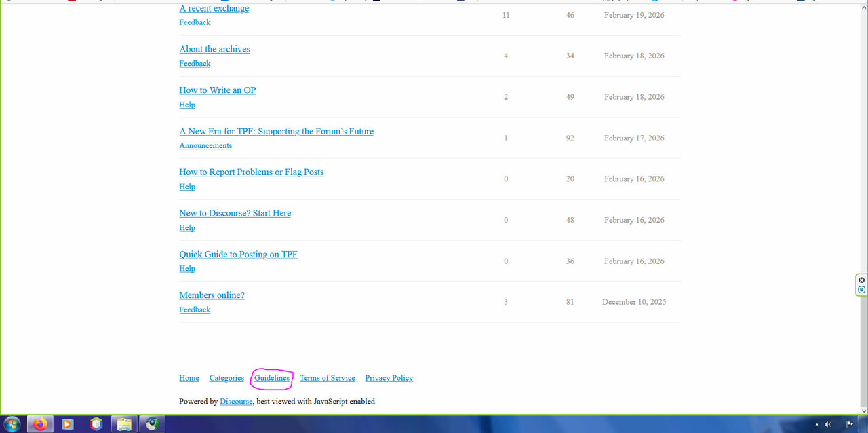Click the date 'February 17, 2026'
Image resolution: width=868 pixels, height=433 pixels.
tap(634, 138)
